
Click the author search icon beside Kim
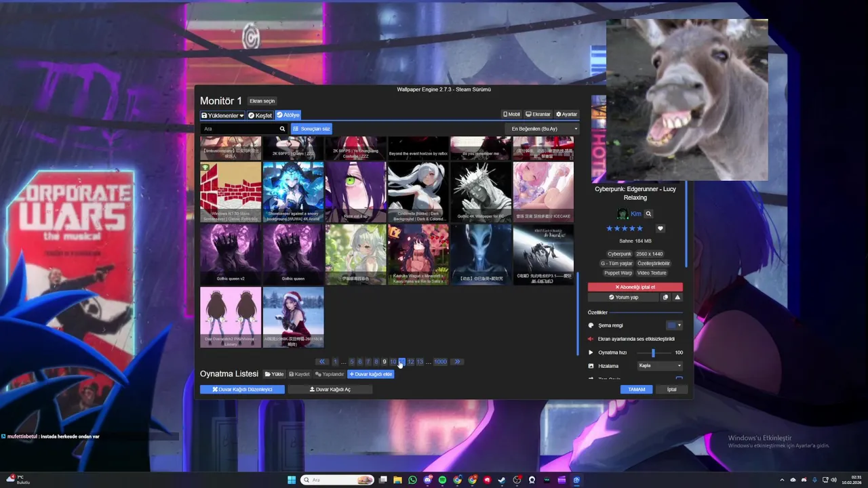point(648,213)
